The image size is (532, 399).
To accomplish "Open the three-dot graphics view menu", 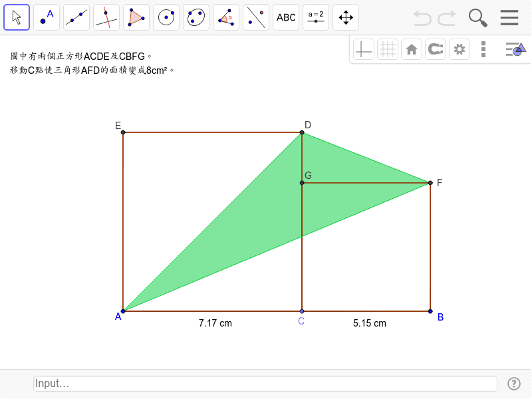I will coord(483,49).
